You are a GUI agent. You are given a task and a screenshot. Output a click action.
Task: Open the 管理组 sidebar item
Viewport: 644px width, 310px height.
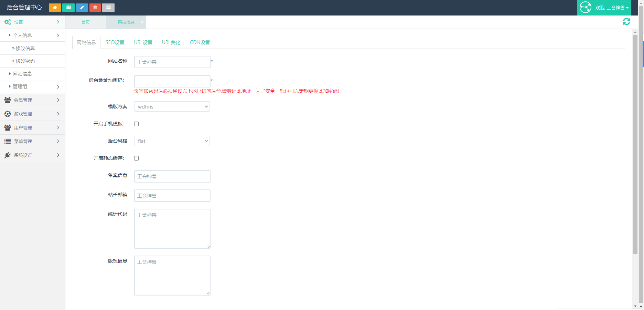click(x=32, y=86)
